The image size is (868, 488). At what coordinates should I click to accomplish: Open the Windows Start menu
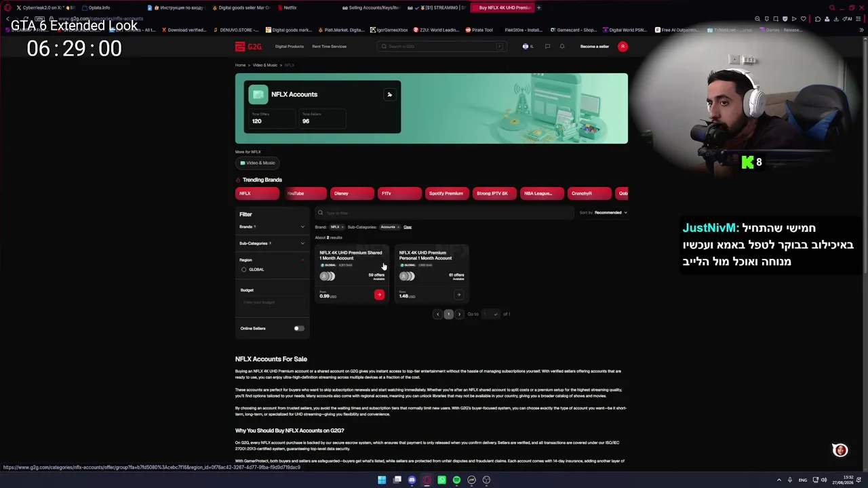pos(382,480)
